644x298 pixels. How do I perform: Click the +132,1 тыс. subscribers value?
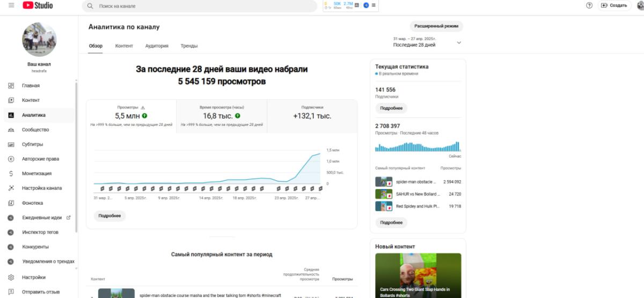tap(312, 116)
